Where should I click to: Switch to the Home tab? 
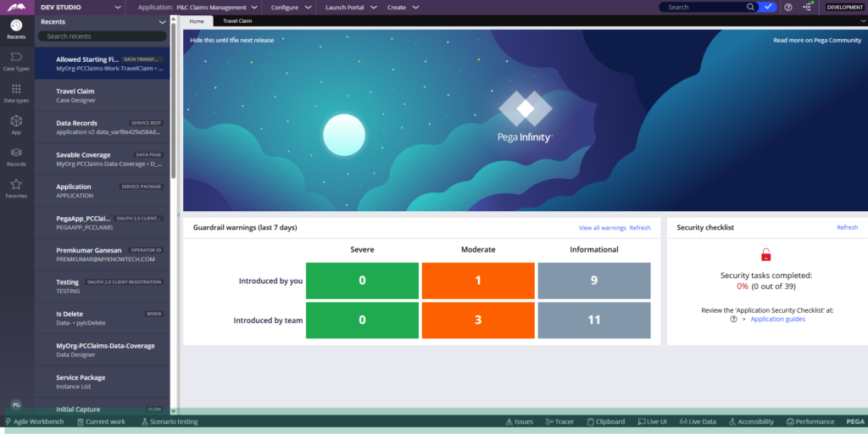pyautogui.click(x=197, y=21)
